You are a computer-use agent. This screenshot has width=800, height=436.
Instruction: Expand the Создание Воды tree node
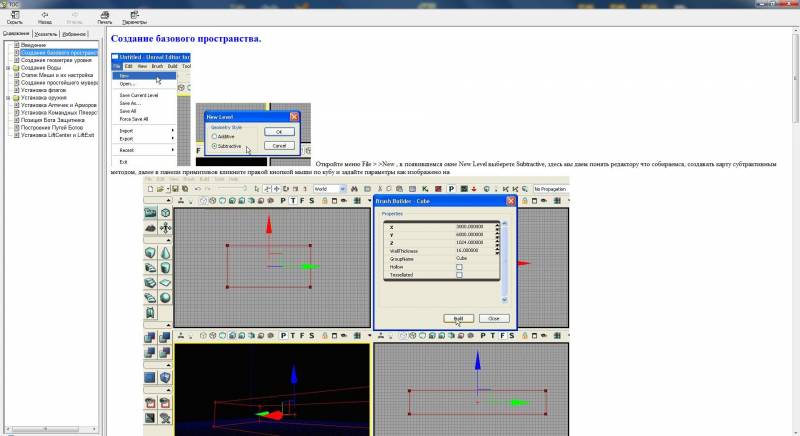[8, 68]
